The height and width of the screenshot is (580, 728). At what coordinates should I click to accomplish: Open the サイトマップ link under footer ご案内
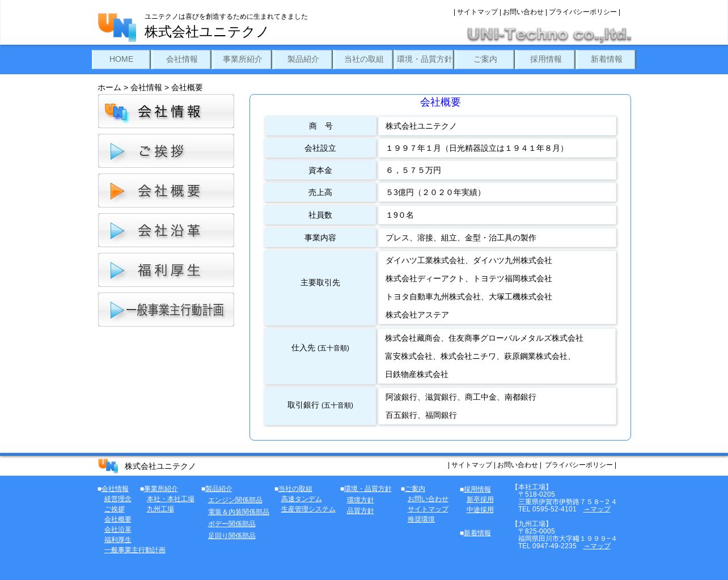428,509
